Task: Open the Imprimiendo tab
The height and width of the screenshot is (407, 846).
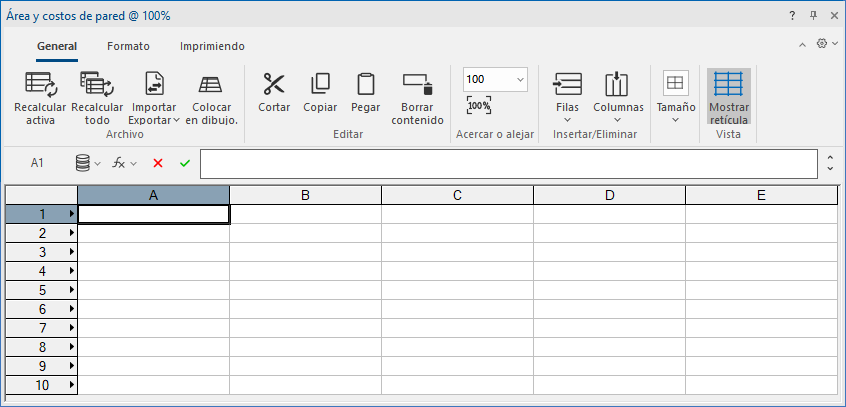Action: (x=212, y=46)
